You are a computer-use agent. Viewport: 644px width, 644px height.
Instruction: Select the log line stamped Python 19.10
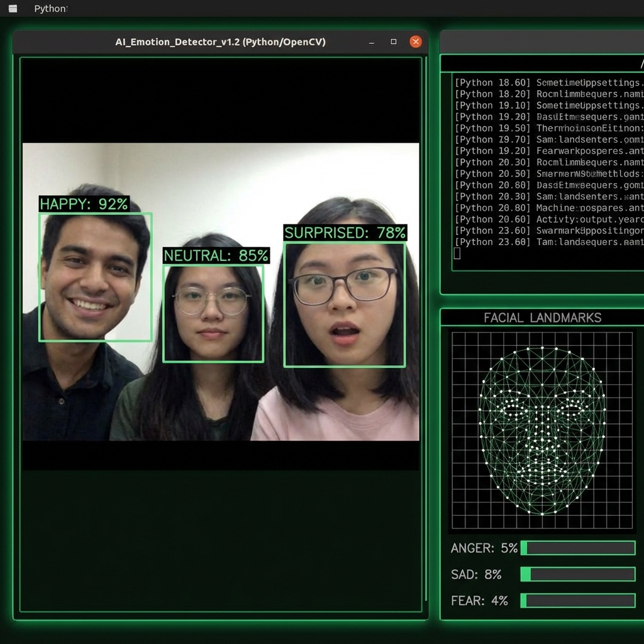549,106
